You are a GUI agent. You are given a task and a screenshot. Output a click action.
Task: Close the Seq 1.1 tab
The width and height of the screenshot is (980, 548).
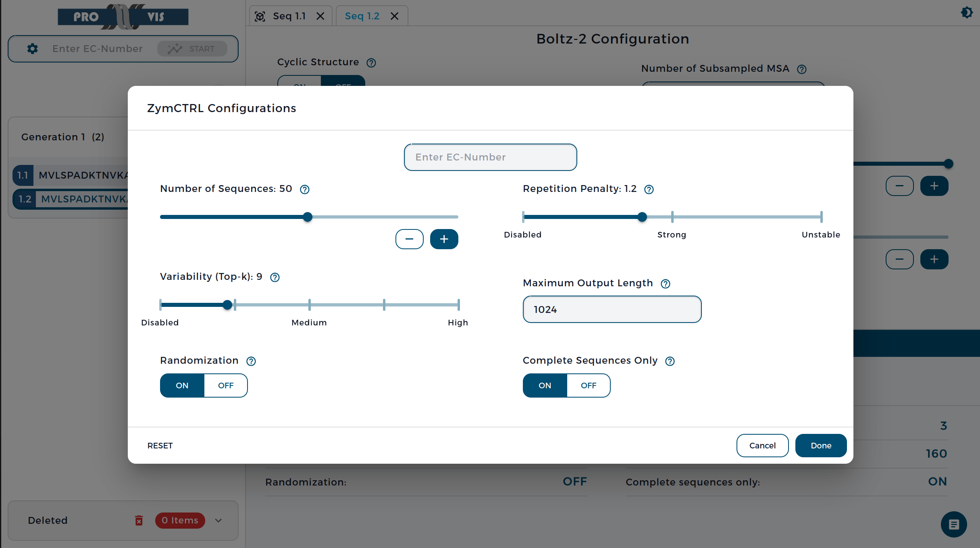320,16
